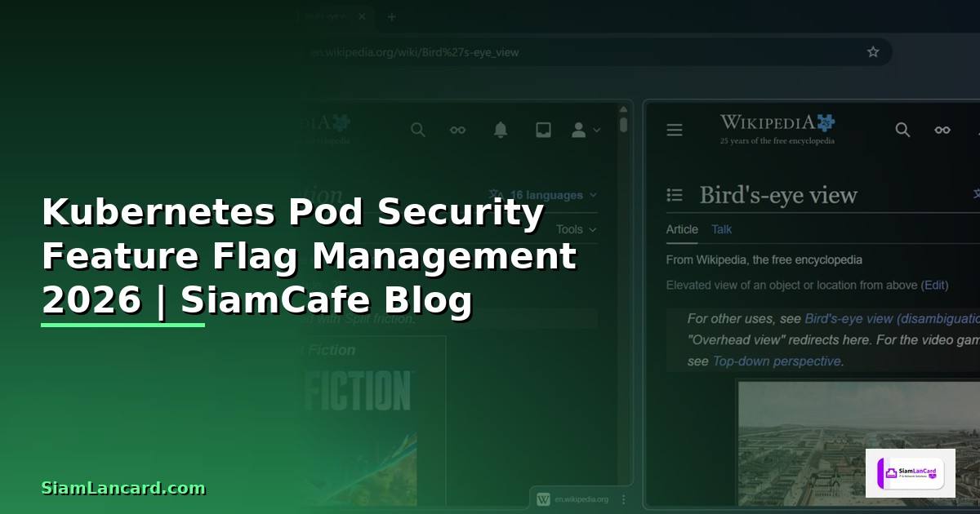The image size is (980, 514).
Task: Open search in the right Wikipedia pane
Action: (x=902, y=130)
